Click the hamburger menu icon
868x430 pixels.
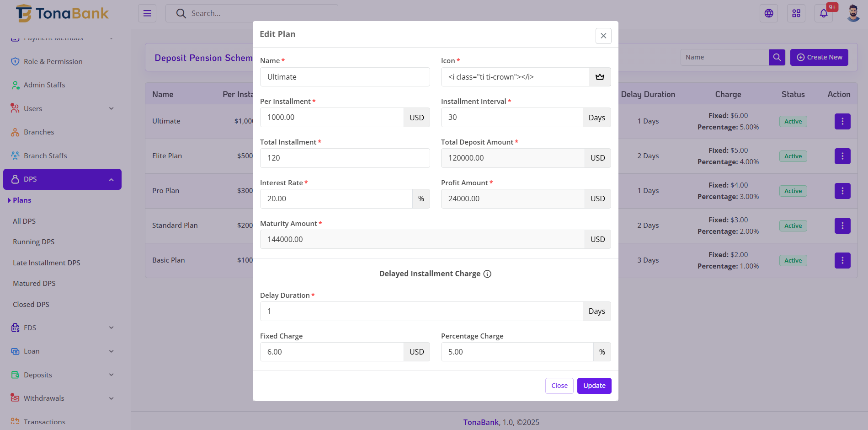coord(147,13)
